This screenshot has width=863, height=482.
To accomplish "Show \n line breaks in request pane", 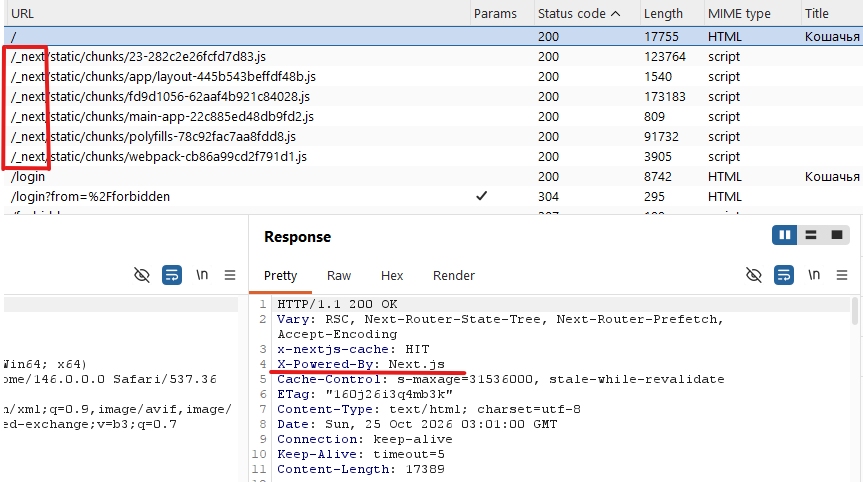I will (202, 275).
